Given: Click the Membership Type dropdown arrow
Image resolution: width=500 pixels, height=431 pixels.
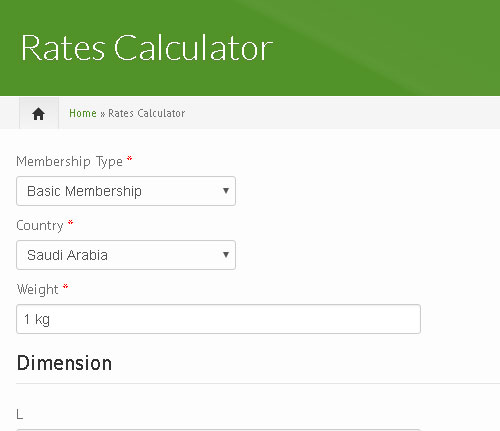Looking at the screenshot, I should pos(226,191).
